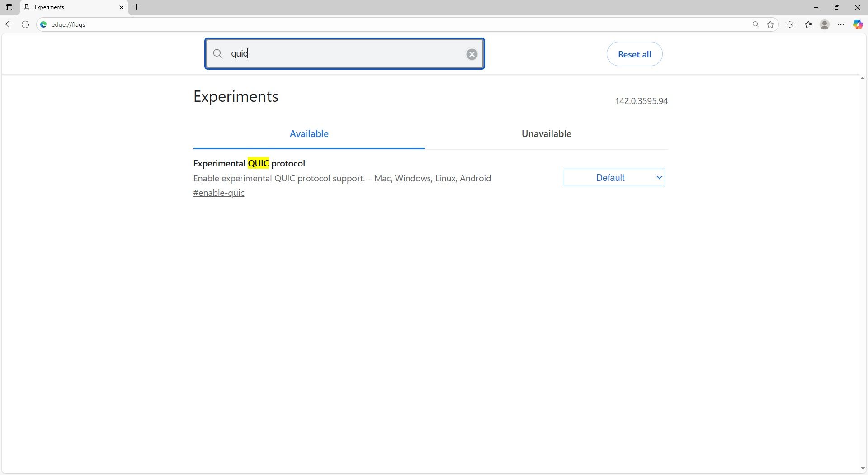
Task: Select the Available tab
Action: click(x=309, y=134)
